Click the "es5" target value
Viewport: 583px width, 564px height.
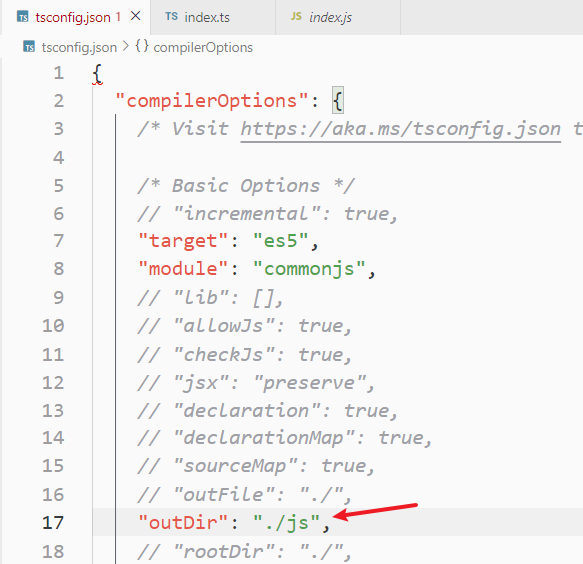[280, 241]
